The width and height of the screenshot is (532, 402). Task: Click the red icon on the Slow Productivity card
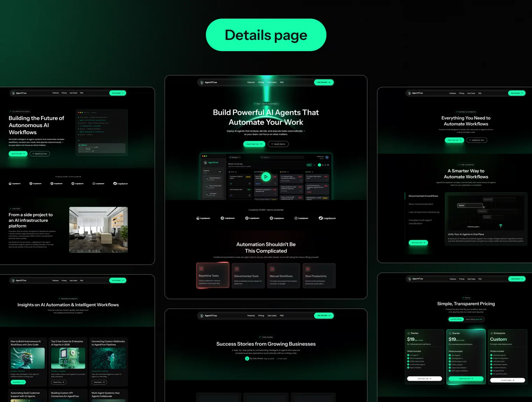pos(308,269)
